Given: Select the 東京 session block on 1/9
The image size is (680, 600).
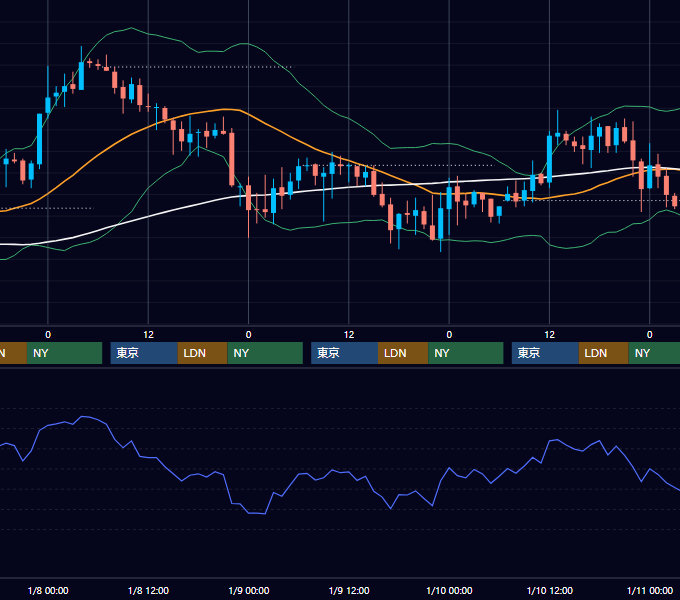Looking at the screenshot, I should click(x=344, y=353).
